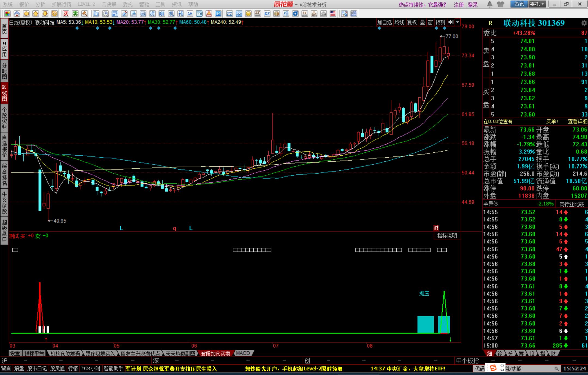Open the 扩展行情 menu

pyautogui.click(x=61, y=4)
